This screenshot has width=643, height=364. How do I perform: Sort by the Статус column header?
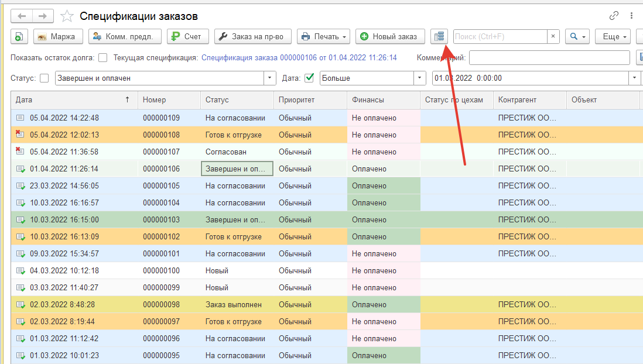point(237,100)
